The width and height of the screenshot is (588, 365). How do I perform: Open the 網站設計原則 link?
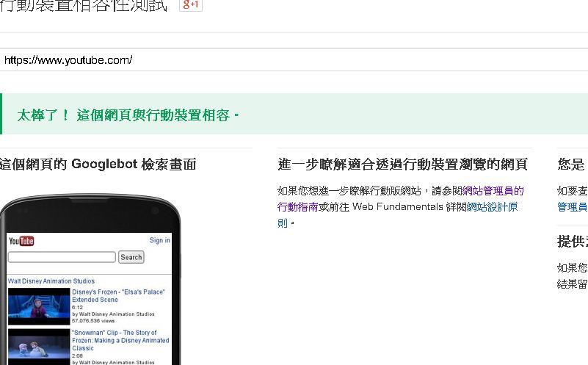[492, 207]
